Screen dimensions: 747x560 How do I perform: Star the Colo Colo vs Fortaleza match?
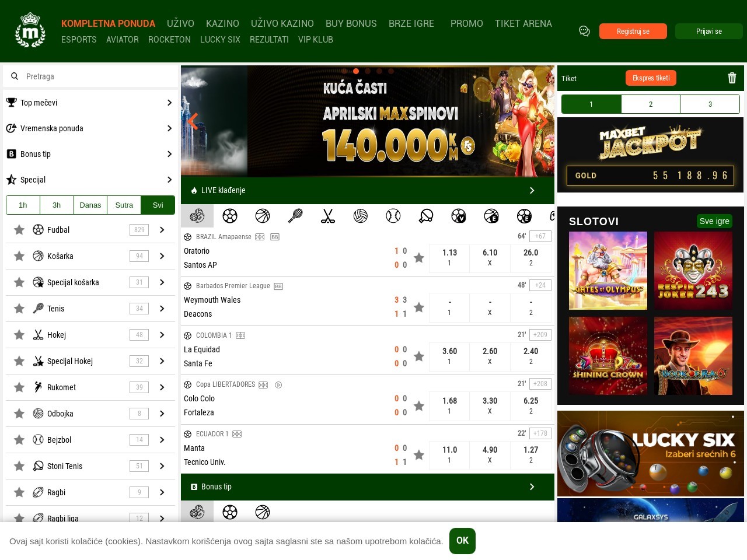click(419, 406)
